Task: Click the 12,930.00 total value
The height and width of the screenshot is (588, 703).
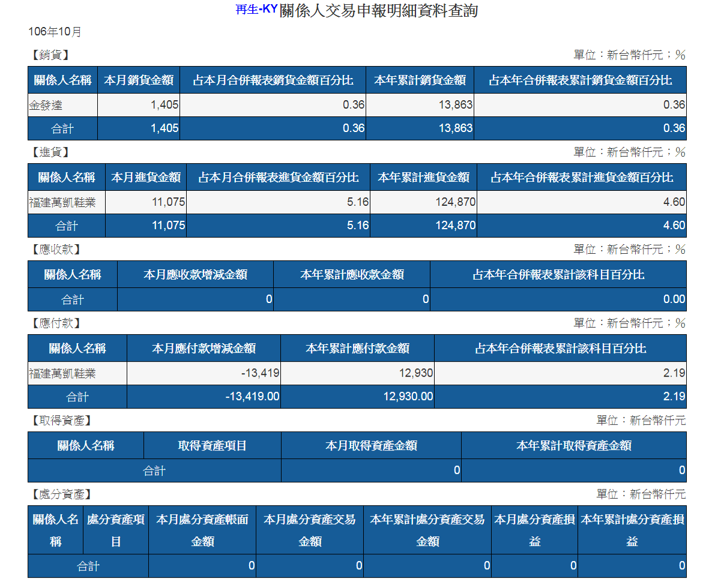Action: (x=408, y=397)
